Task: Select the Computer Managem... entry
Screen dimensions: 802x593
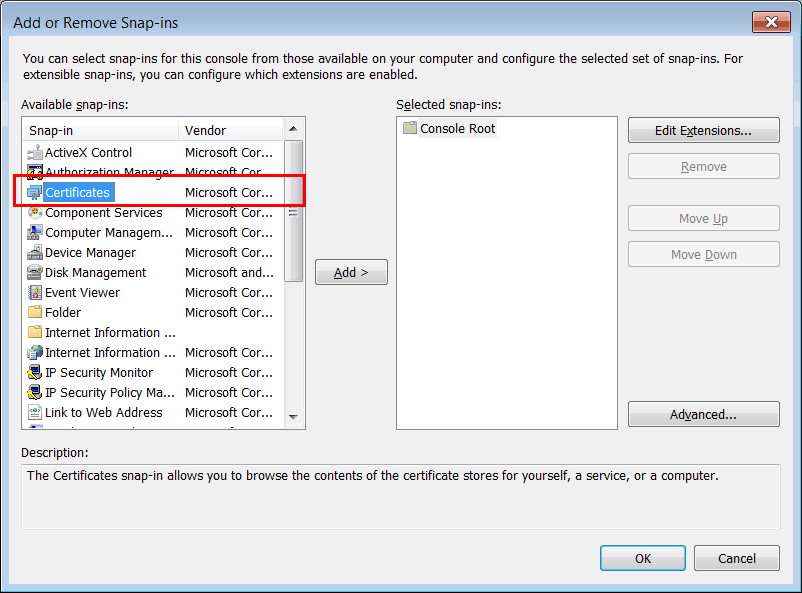Action: pos(109,232)
